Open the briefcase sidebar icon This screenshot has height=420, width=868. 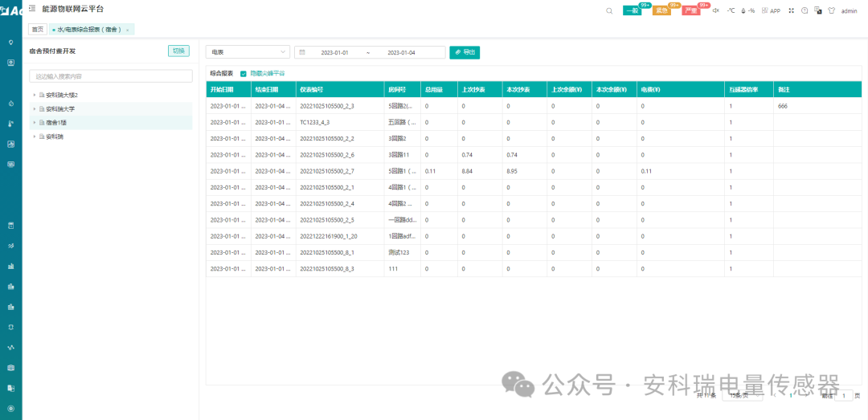point(10,368)
